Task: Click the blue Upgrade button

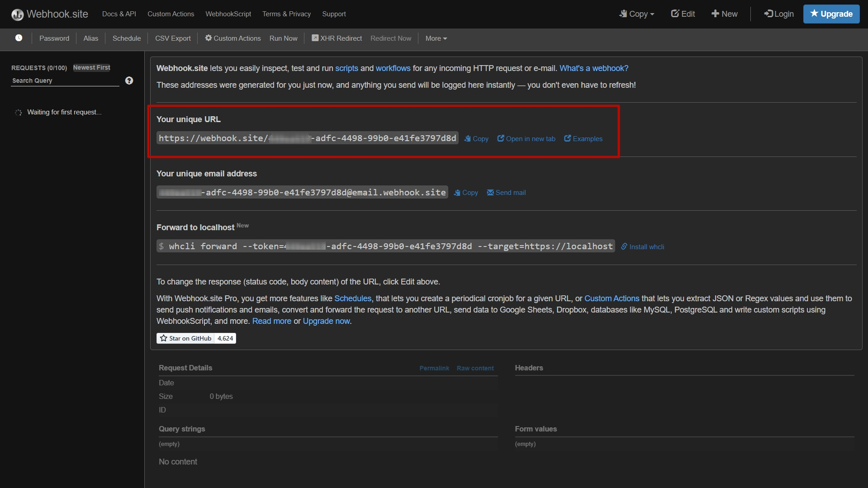Action: [831, 14]
